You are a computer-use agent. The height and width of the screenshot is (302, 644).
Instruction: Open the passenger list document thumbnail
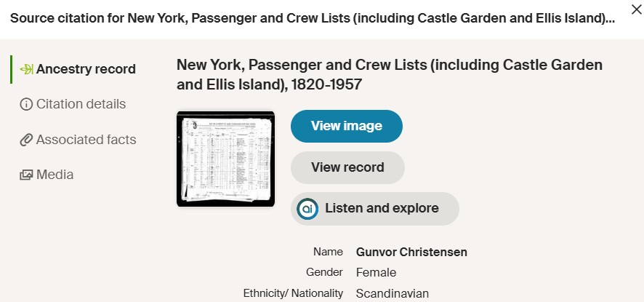(225, 159)
